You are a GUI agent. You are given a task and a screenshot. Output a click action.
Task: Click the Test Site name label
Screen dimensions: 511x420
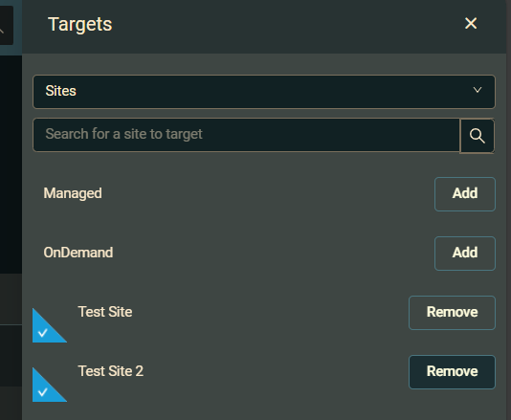point(105,312)
